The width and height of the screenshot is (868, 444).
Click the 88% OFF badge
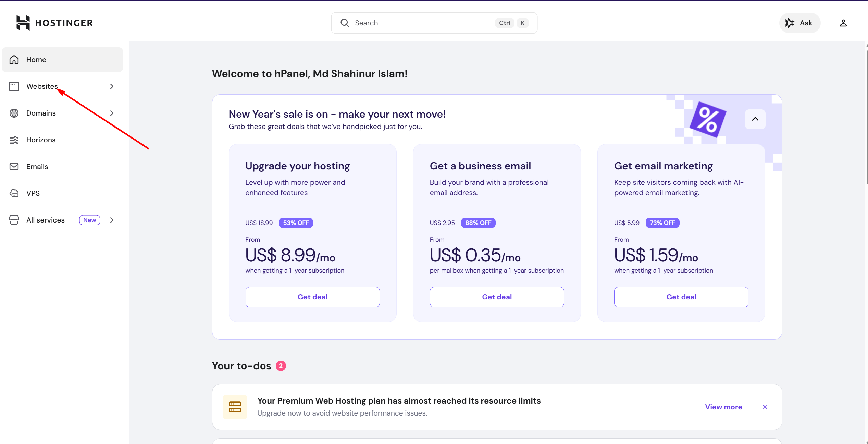(x=478, y=223)
